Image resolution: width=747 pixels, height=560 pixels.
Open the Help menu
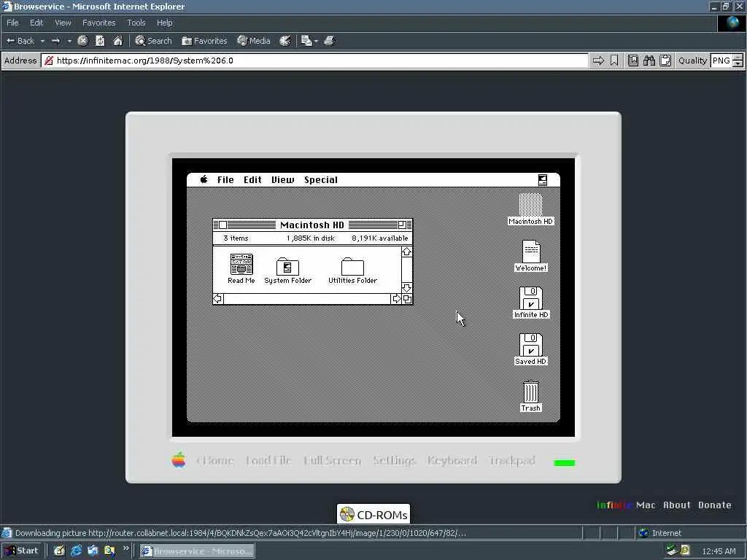pyautogui.click(x=164, y=23)
